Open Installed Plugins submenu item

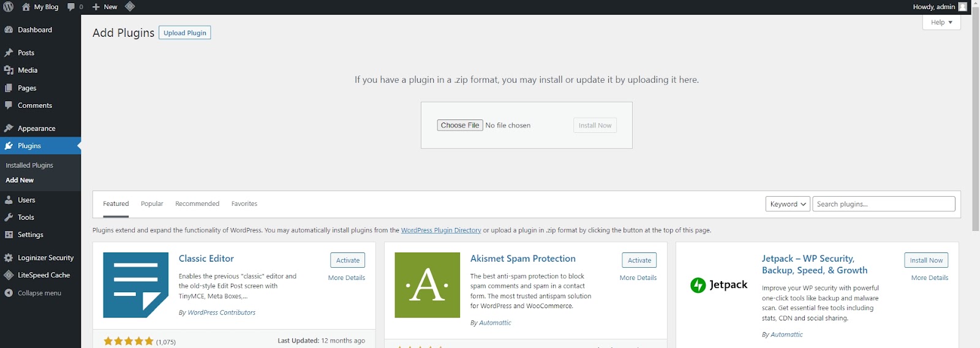[29, 165]
